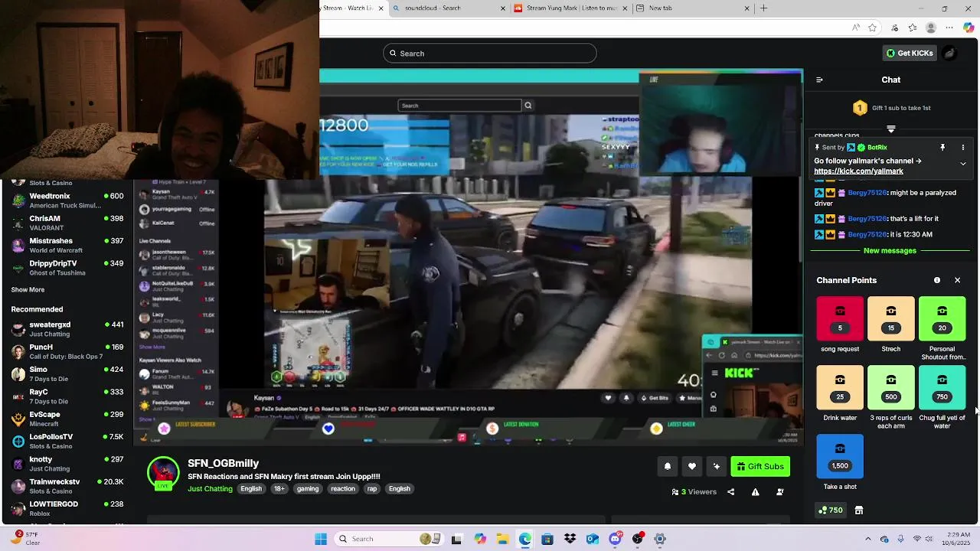Redeem the Drink water reward
The width and height of the screenshot is (980, 551).
[x=840, y=387]
